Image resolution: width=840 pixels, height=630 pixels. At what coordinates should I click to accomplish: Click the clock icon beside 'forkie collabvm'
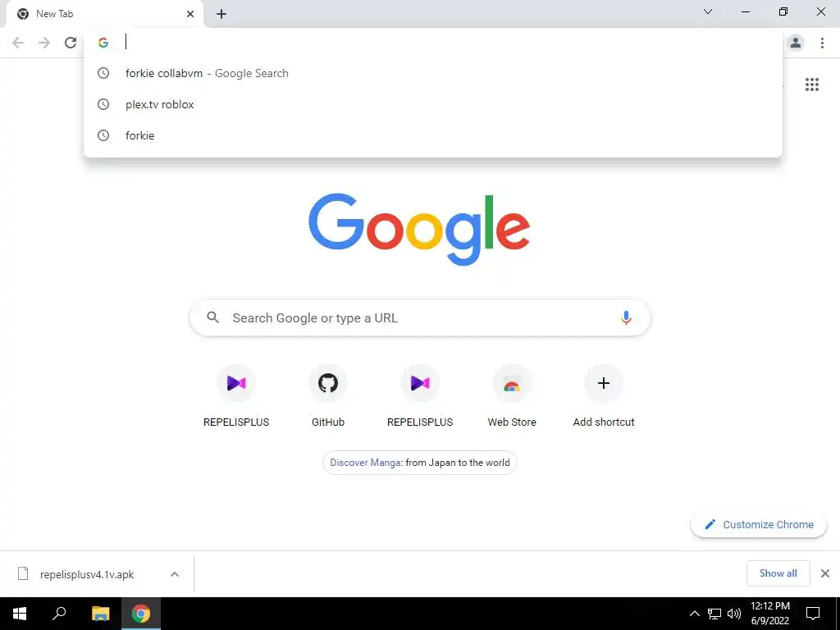click(103, 73)
